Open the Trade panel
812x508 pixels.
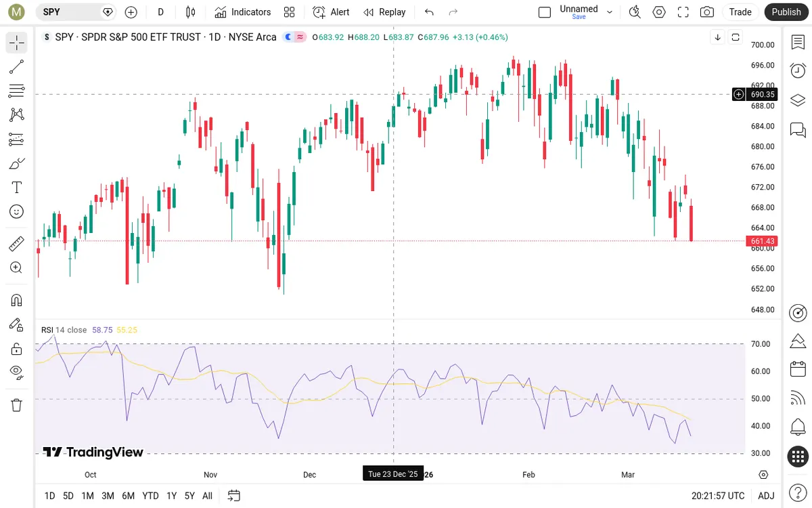[x=740, y=12]
